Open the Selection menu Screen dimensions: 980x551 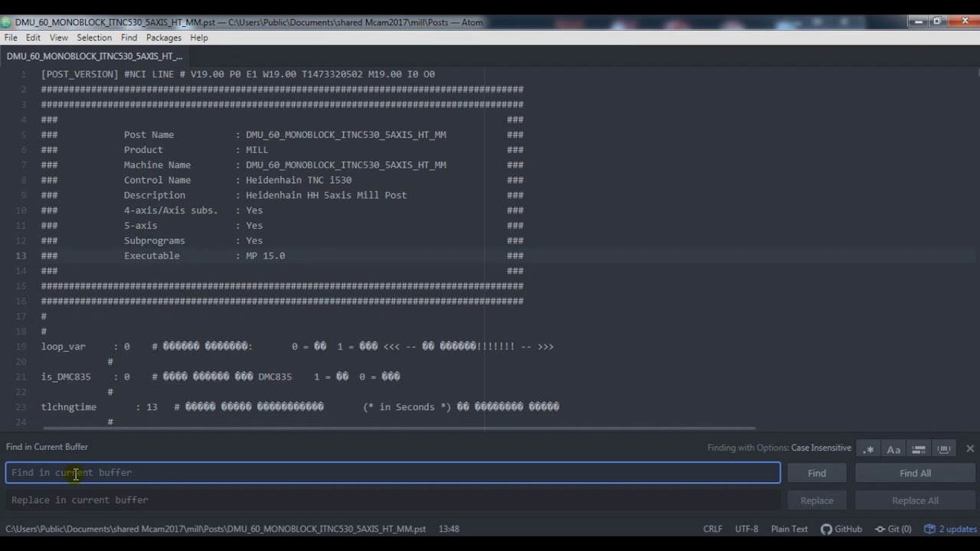tap(94, 37)
